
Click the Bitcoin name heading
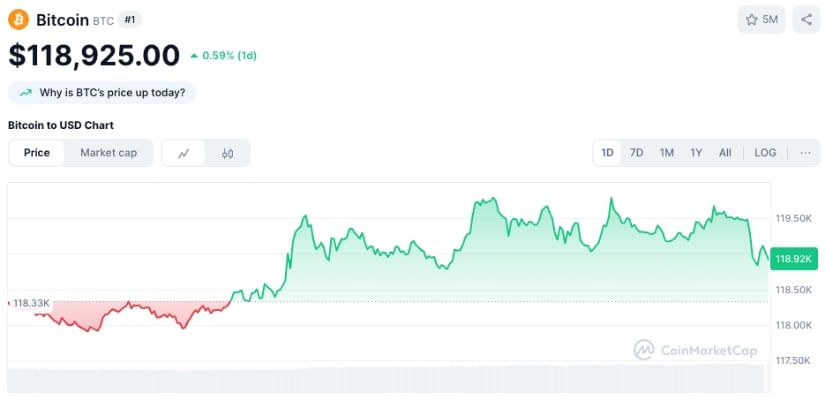[62, 20]
